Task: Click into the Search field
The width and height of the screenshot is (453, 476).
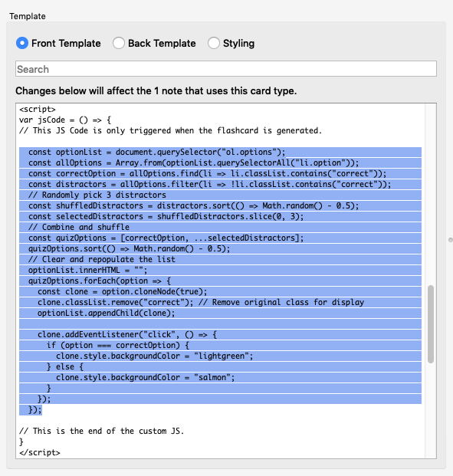Action: coord(226,69)
